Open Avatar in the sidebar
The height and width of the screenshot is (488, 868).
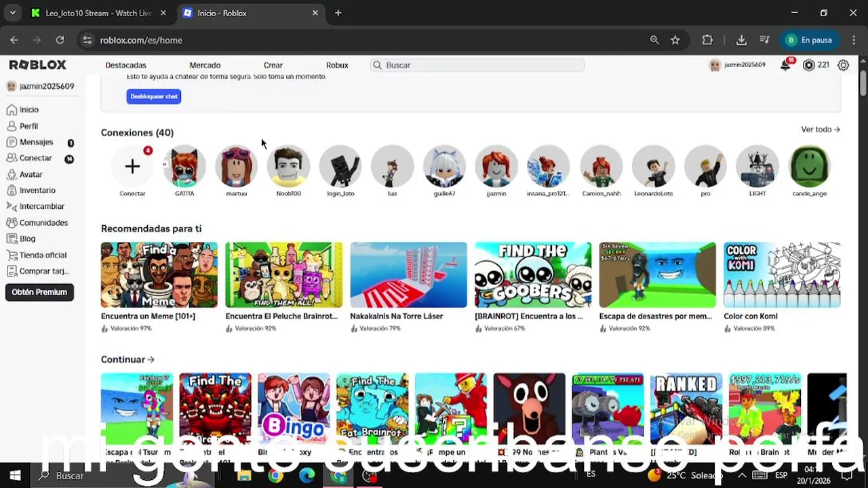point(24,174)
